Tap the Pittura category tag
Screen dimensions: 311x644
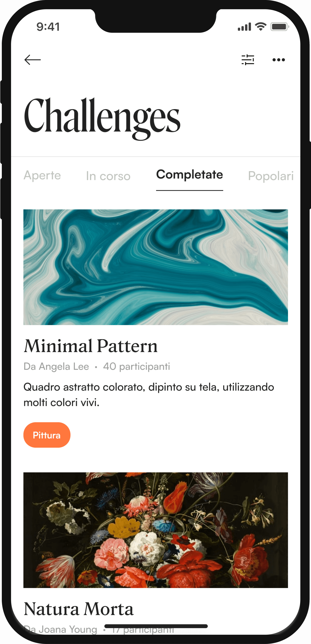click(x=47, y=435)
